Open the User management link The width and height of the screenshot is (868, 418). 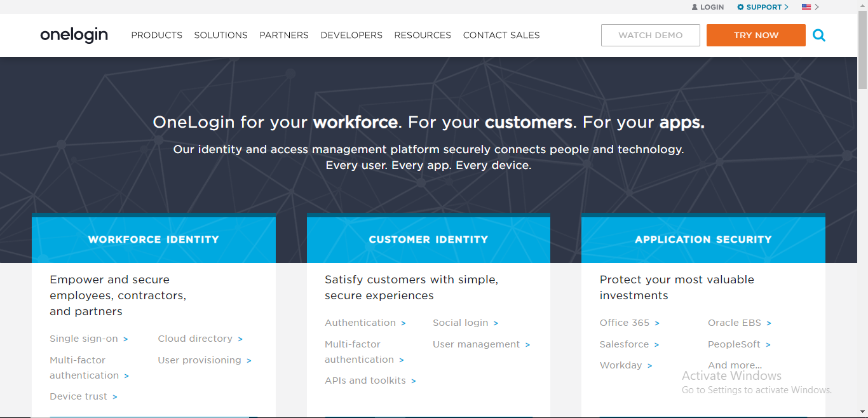click(x=481, y=344)
